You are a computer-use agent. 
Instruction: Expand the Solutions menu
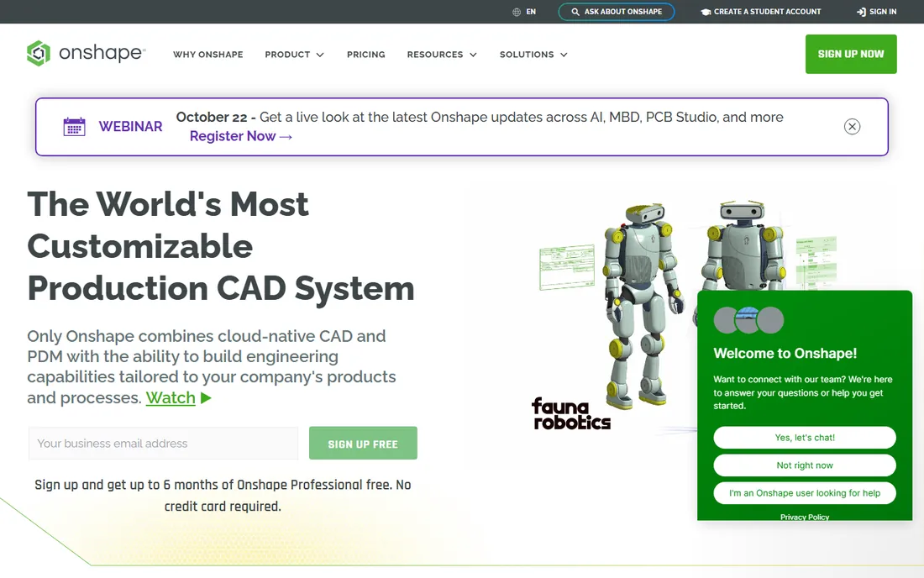[534, 55]
